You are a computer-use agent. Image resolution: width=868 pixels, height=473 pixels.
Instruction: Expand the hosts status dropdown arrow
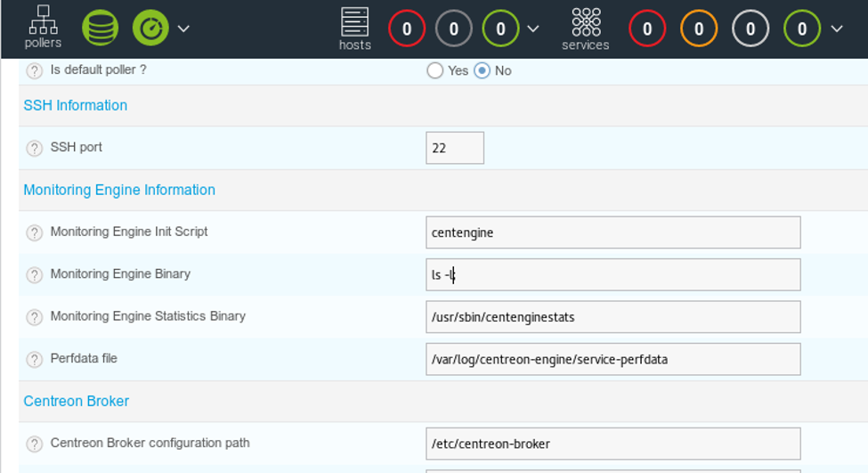point(532,29)
